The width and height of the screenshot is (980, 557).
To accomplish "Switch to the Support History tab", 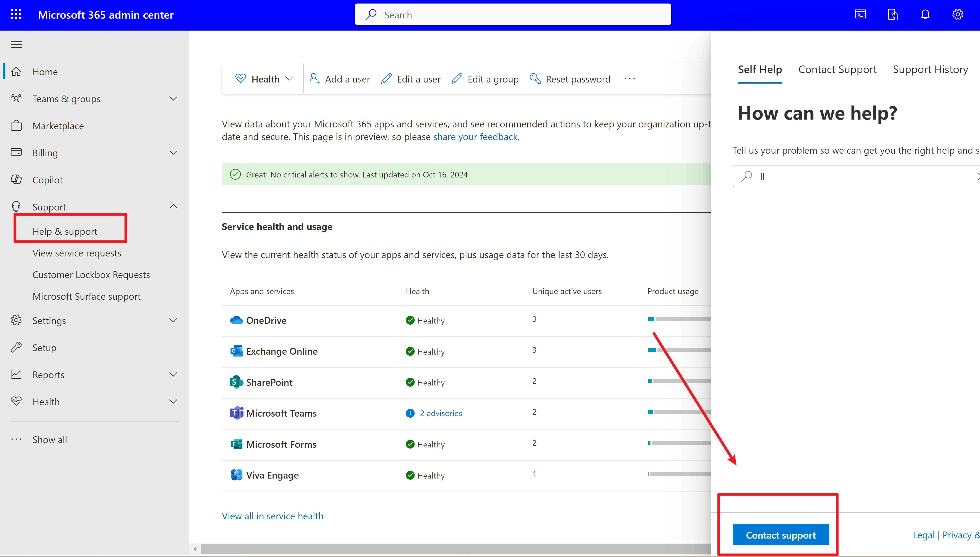I will (x=930, y=69).
